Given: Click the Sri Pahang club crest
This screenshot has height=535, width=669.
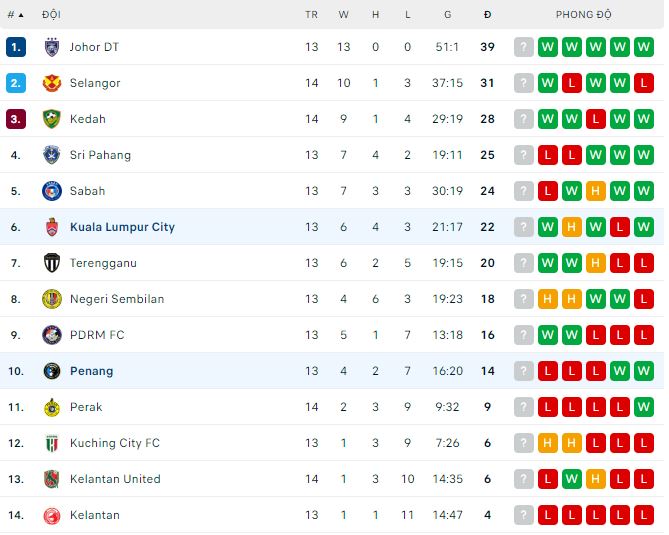Looking at the screenshot, I should click(52, 155).
